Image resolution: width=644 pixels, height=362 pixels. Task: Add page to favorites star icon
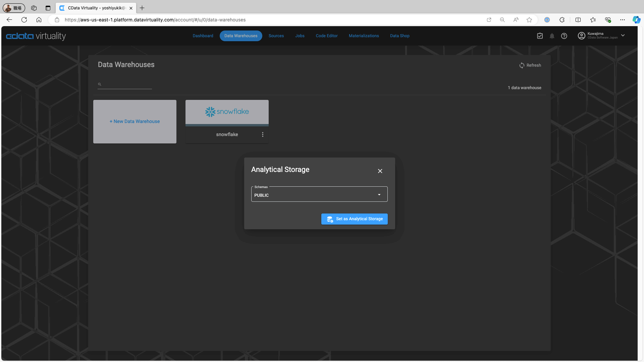point(529,20)
